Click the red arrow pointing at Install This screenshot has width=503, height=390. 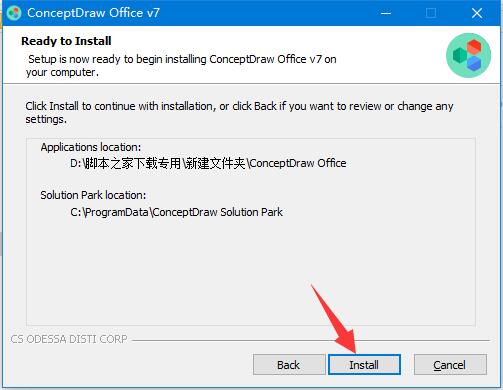click(x=334, y=319)
